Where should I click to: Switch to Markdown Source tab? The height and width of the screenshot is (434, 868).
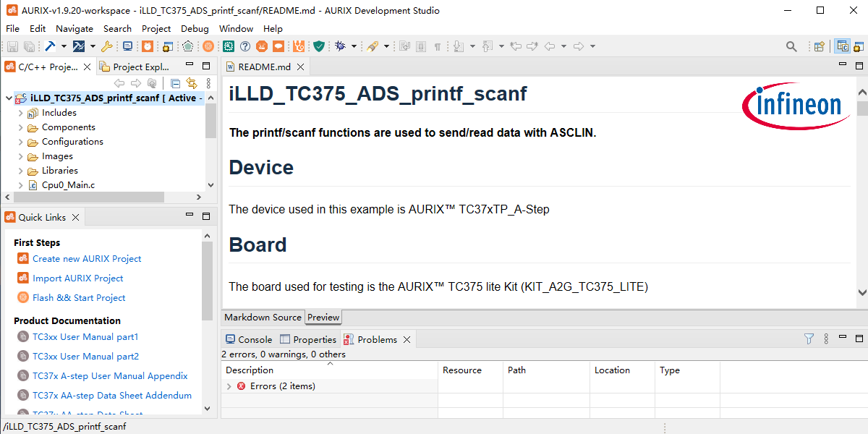point(263,317)
